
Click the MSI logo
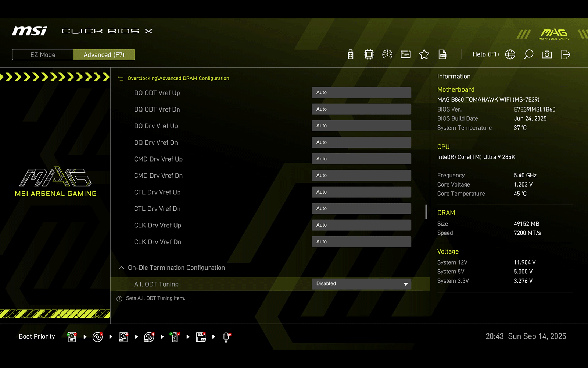(29, 31)
